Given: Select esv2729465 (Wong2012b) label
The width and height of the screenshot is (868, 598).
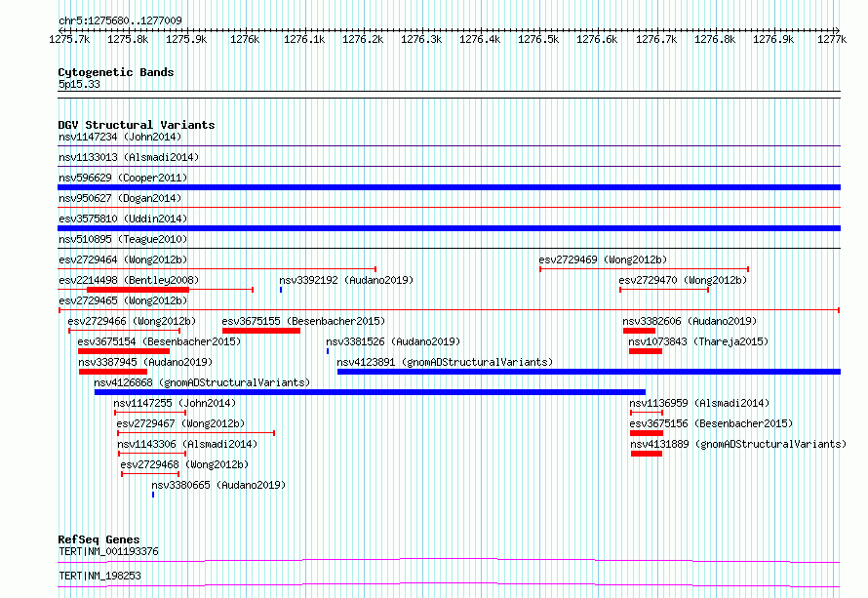Looking at the screenshot, I should pyautogui.click(x=123, y=300).
